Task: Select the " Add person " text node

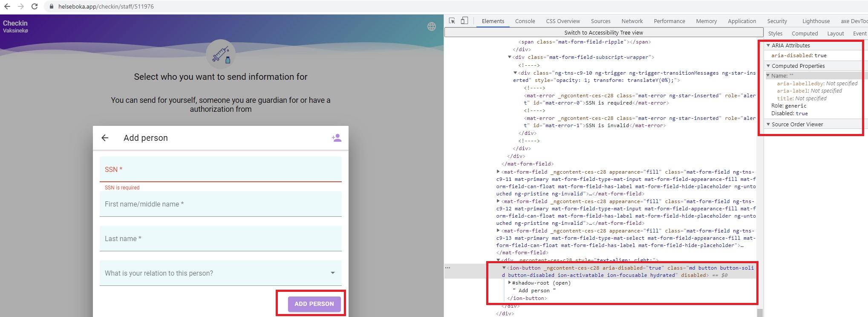Action: (534, 291)
